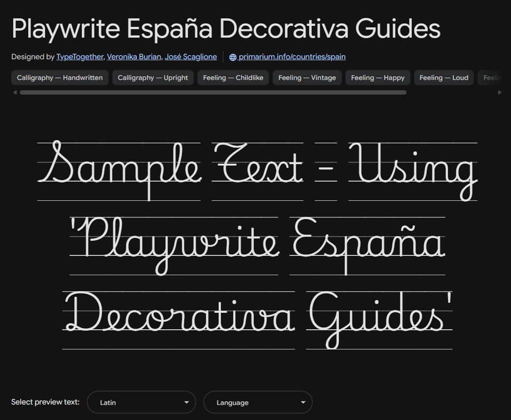
Task: Select the Calligraphy — Handwritten tag
Action: [x=60, y=78]
